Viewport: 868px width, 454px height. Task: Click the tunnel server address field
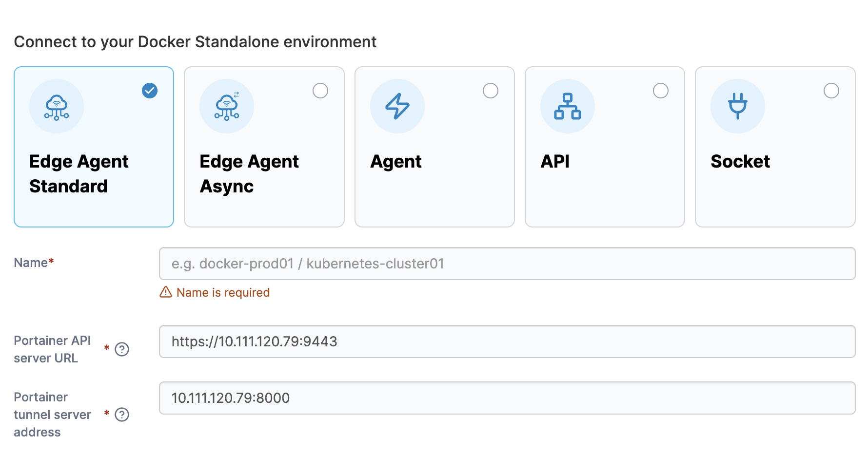[x=507, y=398]
